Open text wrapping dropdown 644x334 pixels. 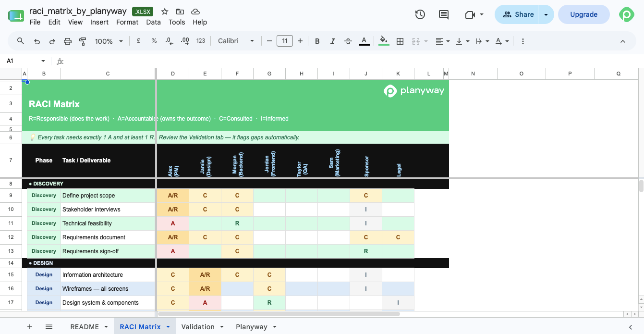point(482,41)
